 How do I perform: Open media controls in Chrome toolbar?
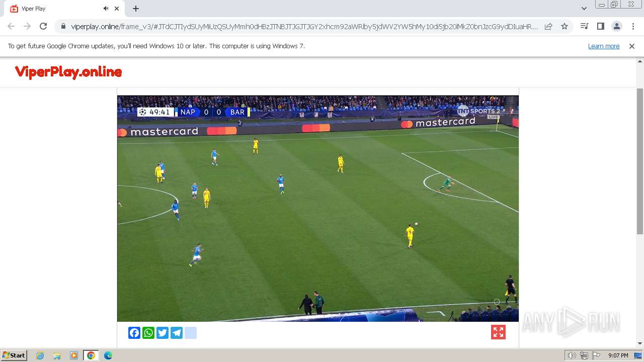click(x=584, y=26)
